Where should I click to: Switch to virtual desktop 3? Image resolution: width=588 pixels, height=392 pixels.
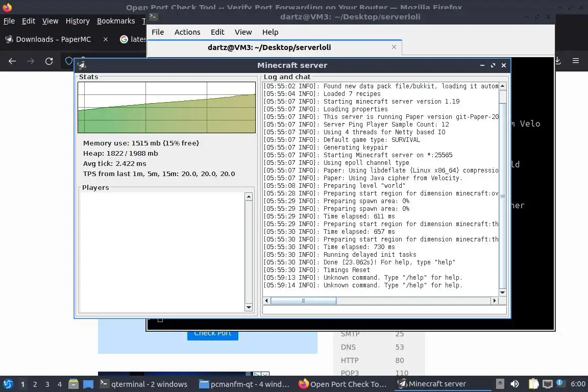click(x=47, y=384)
